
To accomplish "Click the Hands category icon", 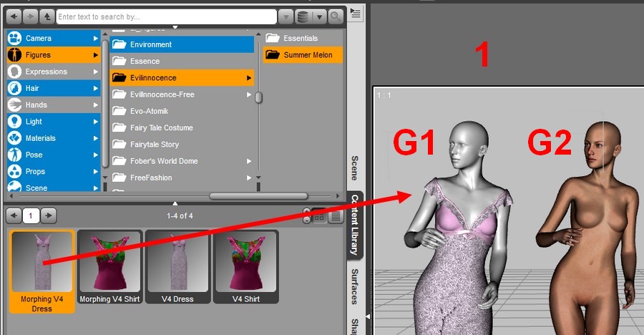I will pyautogui.click(x=15, y=105).
